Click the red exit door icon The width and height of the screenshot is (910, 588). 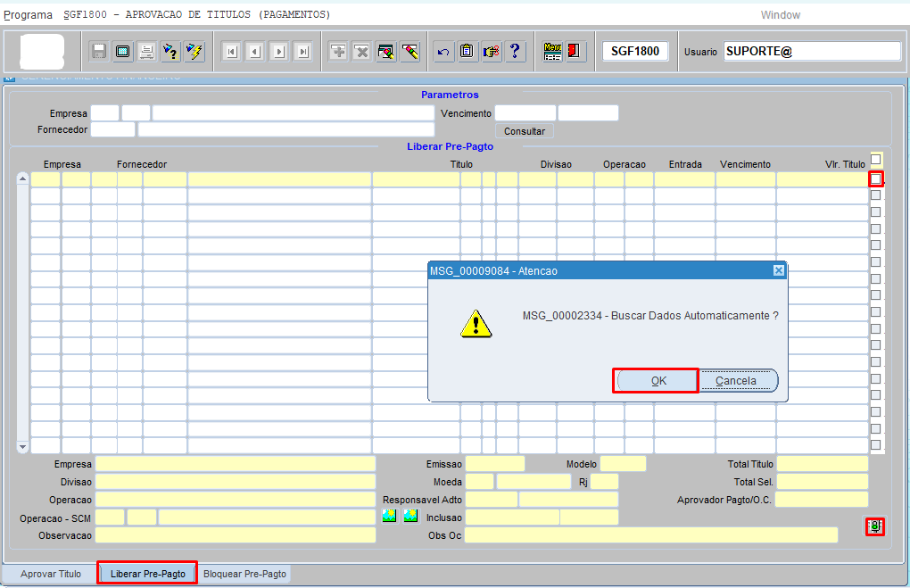pos(575,52)
